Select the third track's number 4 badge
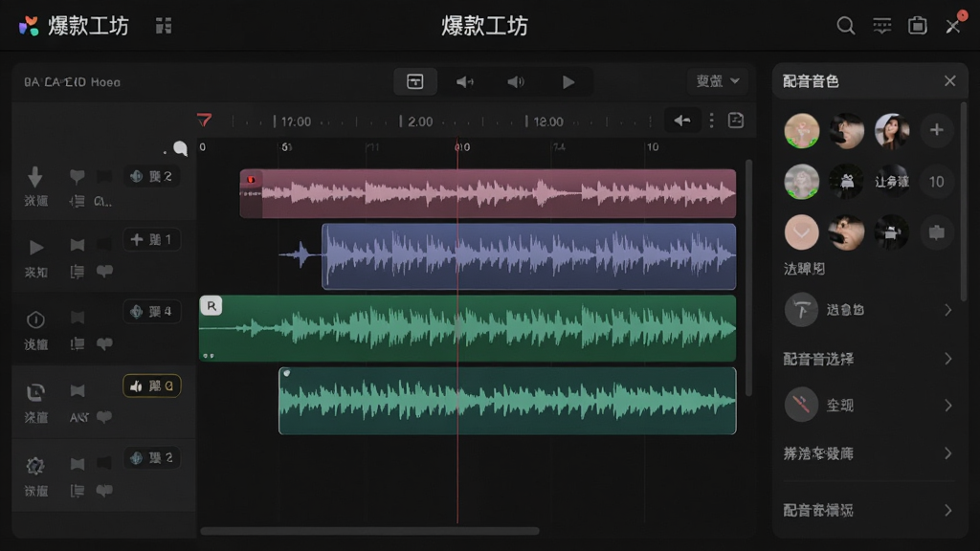The width and height of the screenshot is (980, 551). click(152, 312)
